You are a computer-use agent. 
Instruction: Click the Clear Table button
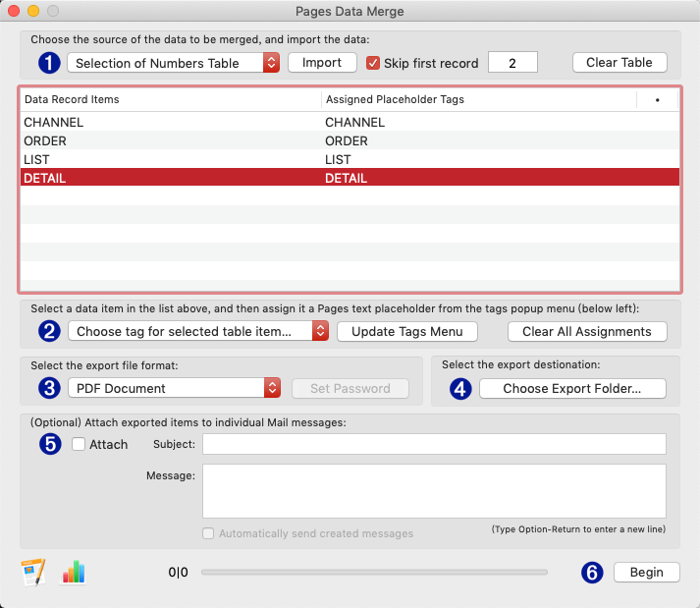[619, 63]
